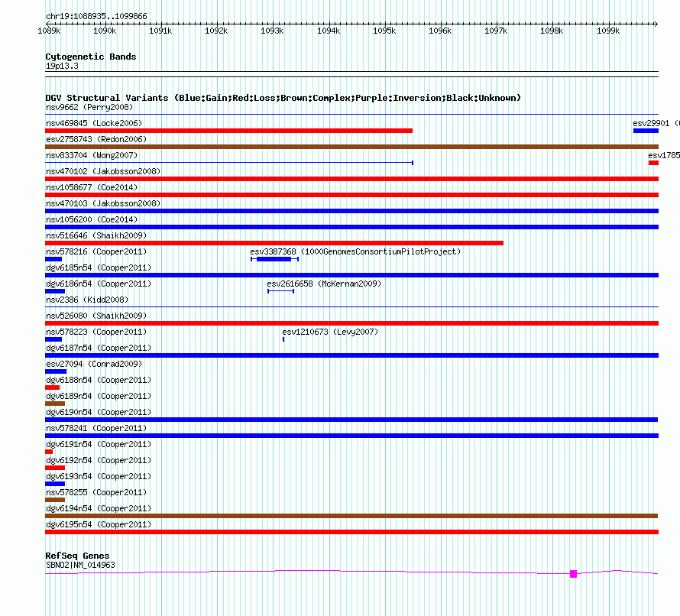Click the 1092k ruler tick label
This screenshot has width=680, height=616.
[x=216, y=31]
